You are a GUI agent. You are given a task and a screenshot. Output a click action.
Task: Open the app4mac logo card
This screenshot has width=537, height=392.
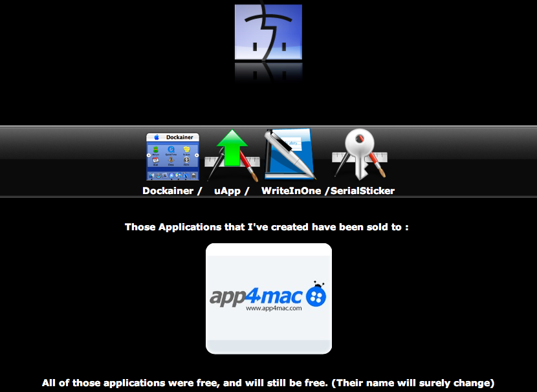pyautogui.click(x=268, y=299)
